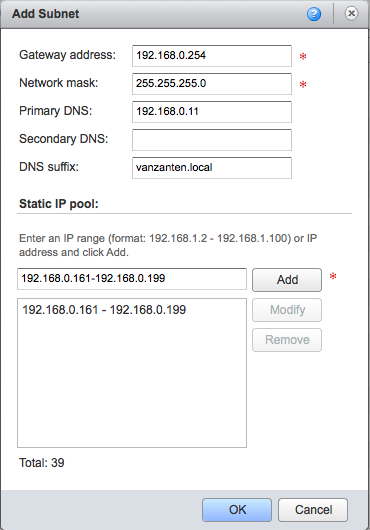Screen dimensions: 370x530
Task: Click the Add Subnet title text
Action: 46,14
